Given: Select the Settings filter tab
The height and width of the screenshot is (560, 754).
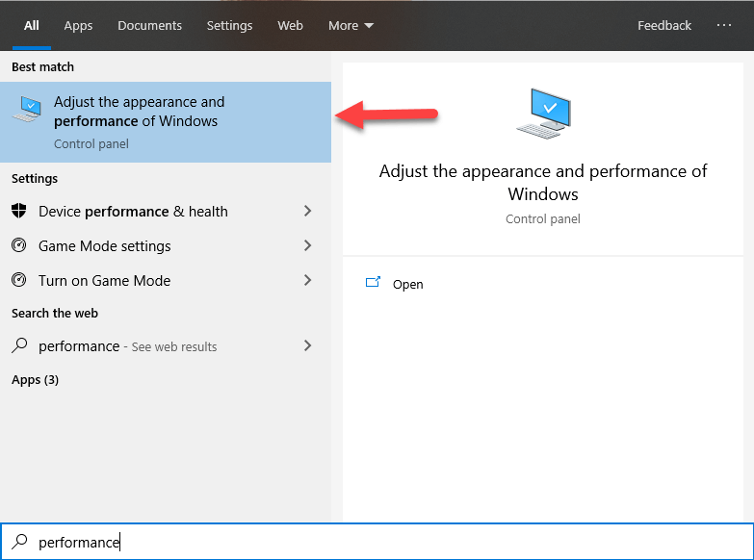Looking at the screenshot, I should [229, 25].
